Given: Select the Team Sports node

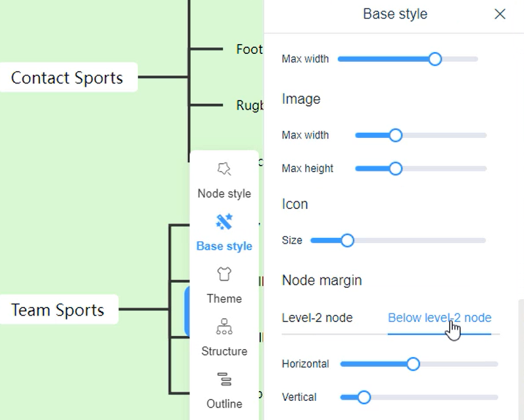Looking at the screenshot, I should coord(58,310).
